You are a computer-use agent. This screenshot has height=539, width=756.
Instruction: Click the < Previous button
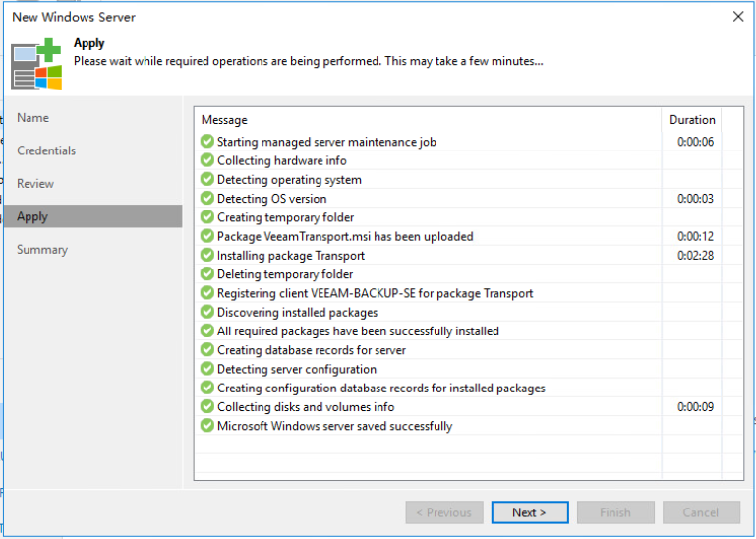coord(444,512)
